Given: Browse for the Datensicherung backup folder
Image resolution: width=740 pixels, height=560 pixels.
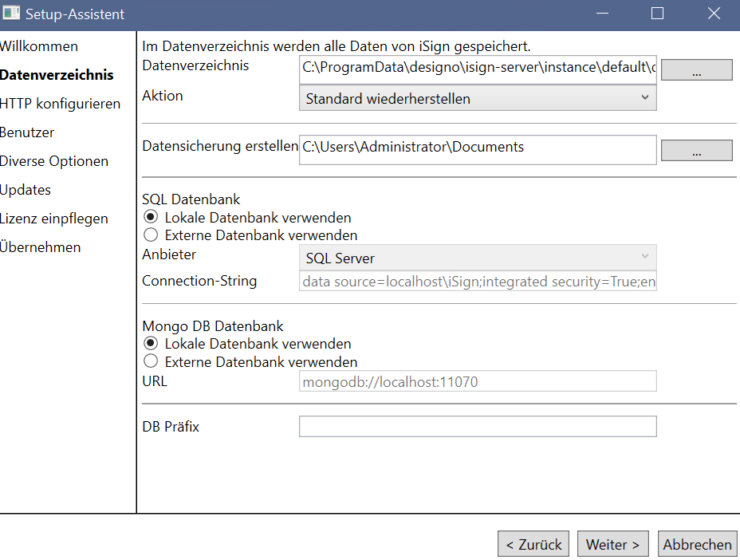Looking at the screenshot, I should [697, 150].
